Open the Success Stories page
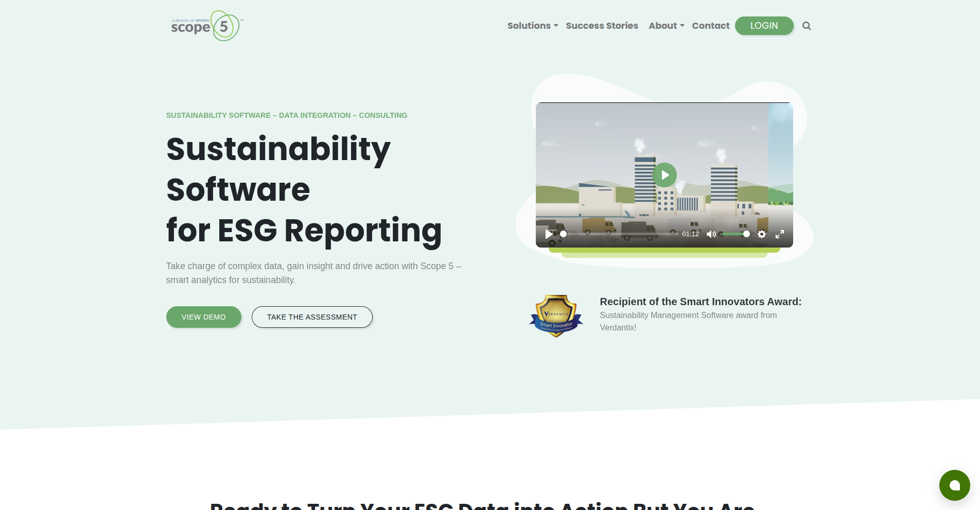 pos(602,26)
